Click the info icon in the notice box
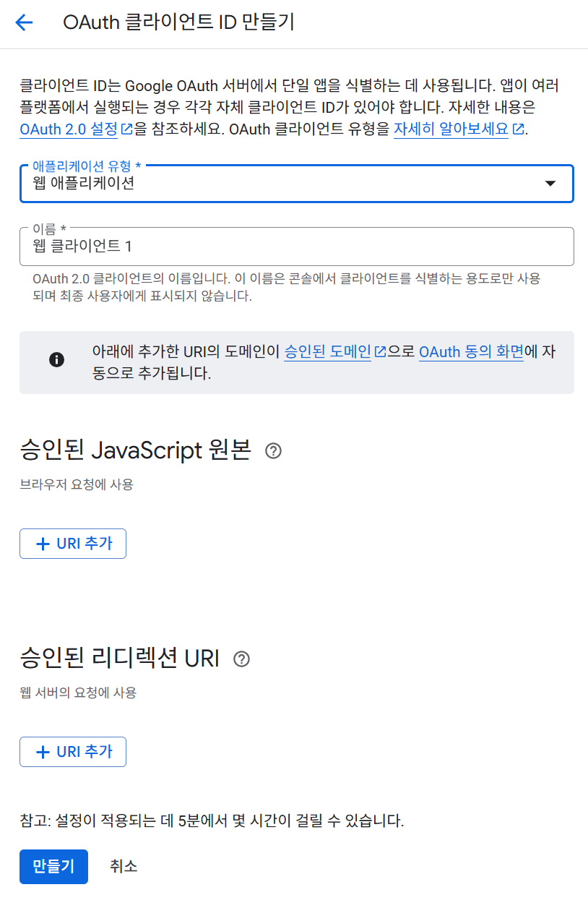This screenshot has height=908, width=588. 56,359
